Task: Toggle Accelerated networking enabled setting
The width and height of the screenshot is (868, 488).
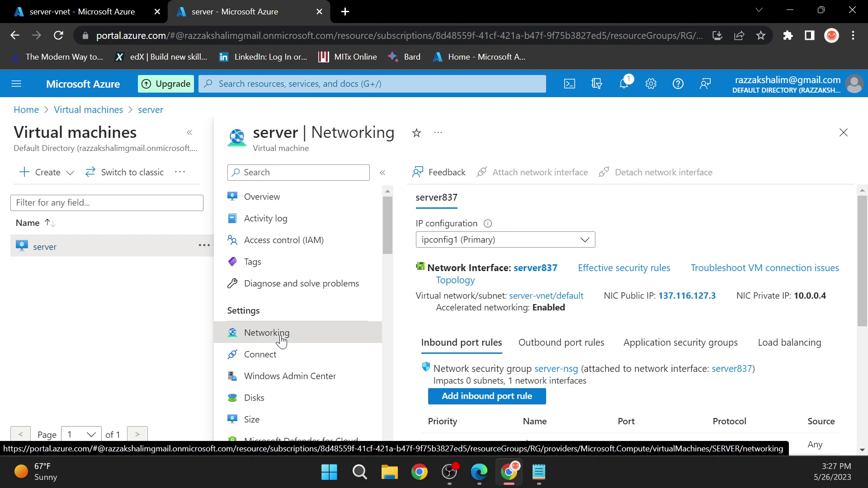Action: pos(550,307)
